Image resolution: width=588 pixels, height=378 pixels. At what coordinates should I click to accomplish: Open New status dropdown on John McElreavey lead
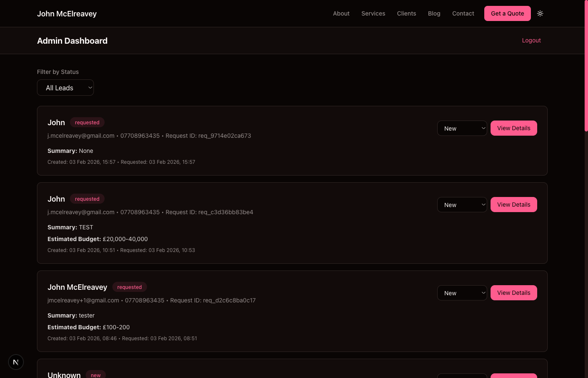[x=462, y=293]
